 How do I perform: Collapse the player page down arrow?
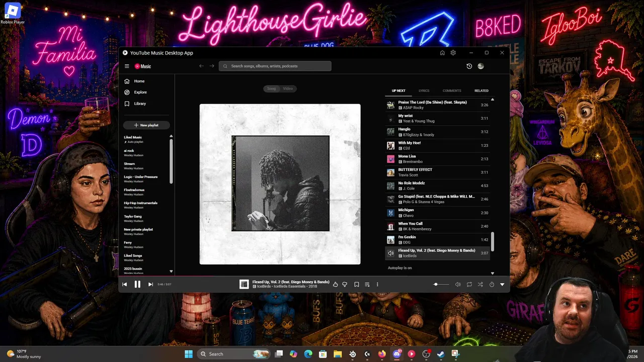[502, 285]
